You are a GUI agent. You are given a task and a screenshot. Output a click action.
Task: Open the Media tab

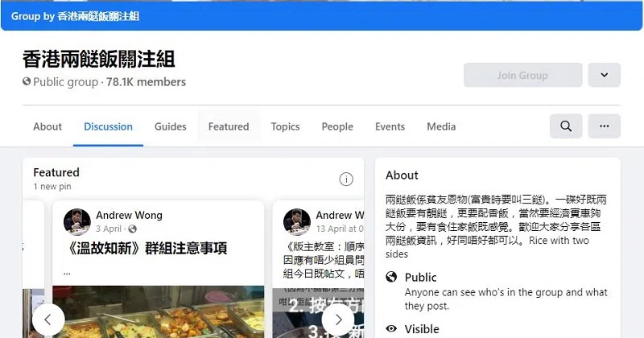[x=441, y=126]
